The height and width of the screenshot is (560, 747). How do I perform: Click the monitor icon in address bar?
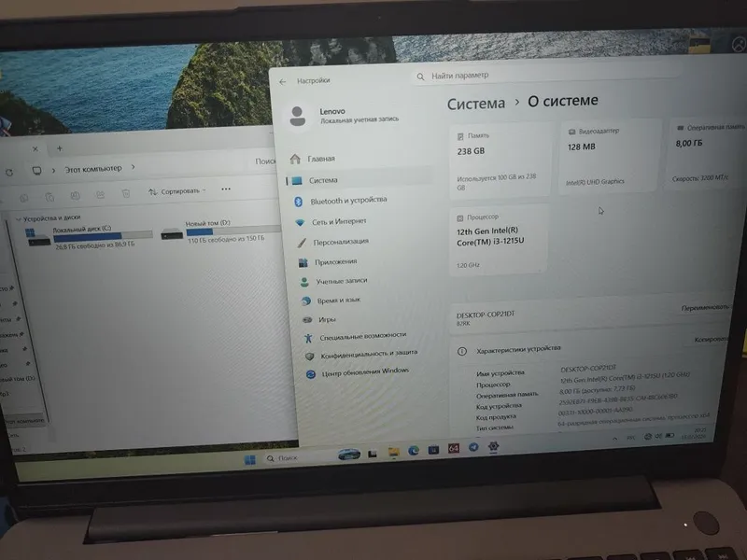click(x=36, y=171)
